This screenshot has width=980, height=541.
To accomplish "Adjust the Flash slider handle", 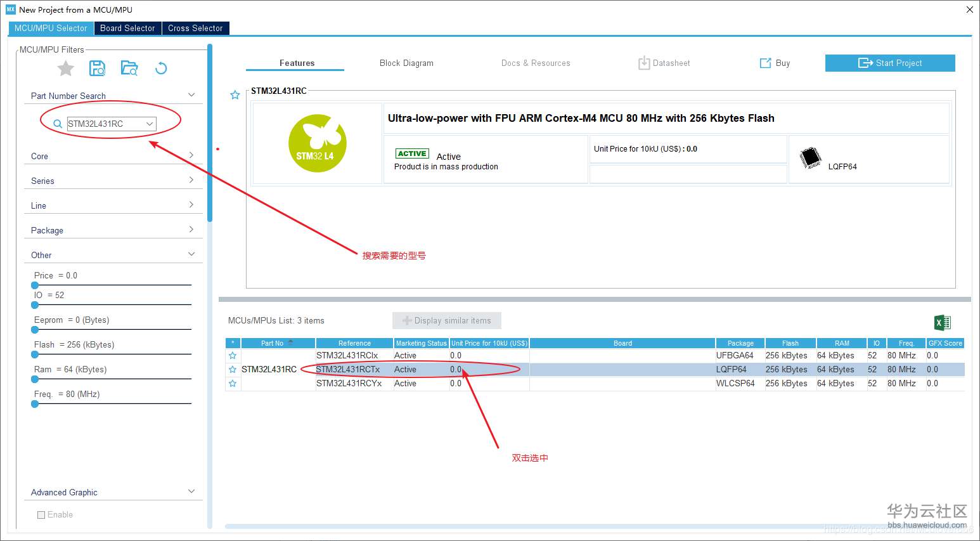I will tap(35, 355).
